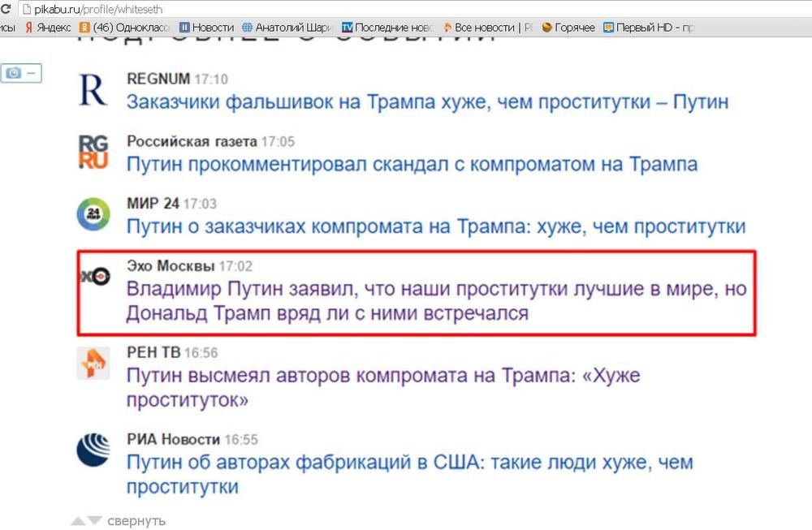Click the REGNUM logo icon
Viewport: 812px width, 530px height.
coord(93,90)
